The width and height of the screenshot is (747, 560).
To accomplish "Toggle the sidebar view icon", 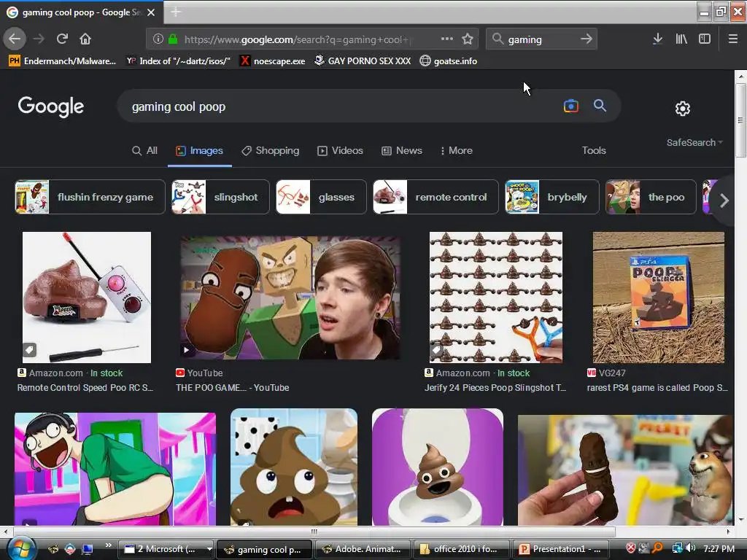I will [705, 39].
